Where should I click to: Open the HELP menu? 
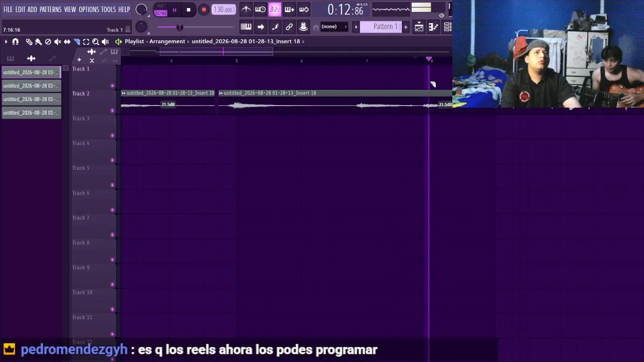pyautogui.click(x=124, y=10)
